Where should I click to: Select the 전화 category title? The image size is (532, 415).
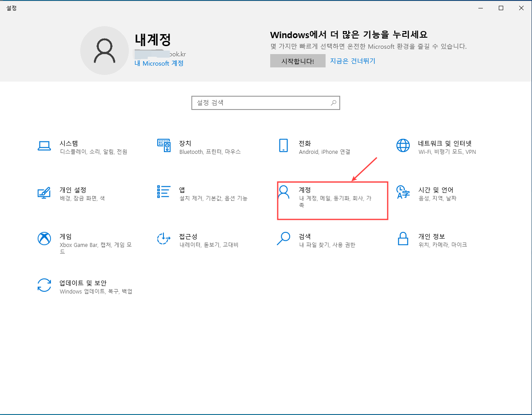click(x=305, y=143)
